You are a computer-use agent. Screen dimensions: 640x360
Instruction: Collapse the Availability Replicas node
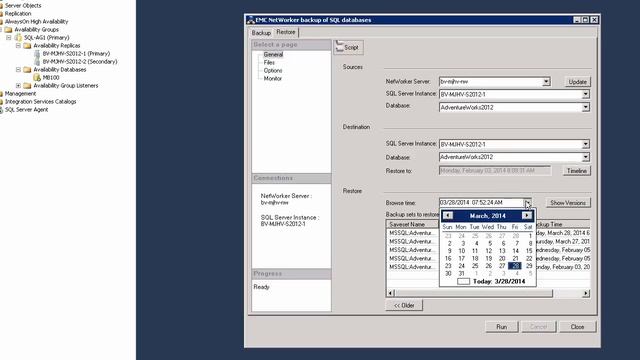[x=18, y=46]
